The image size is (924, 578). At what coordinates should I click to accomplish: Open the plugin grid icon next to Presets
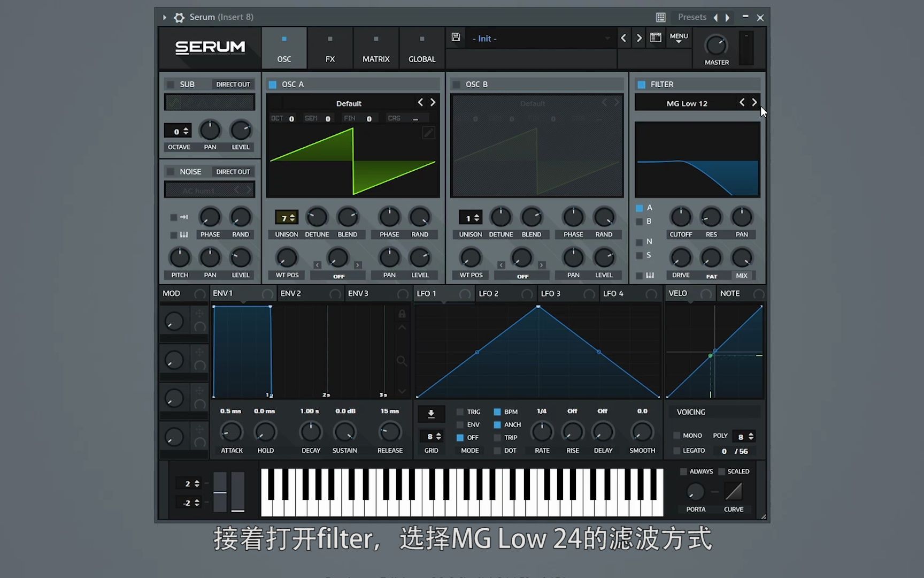pyautogui.click(x=661, y=17)
